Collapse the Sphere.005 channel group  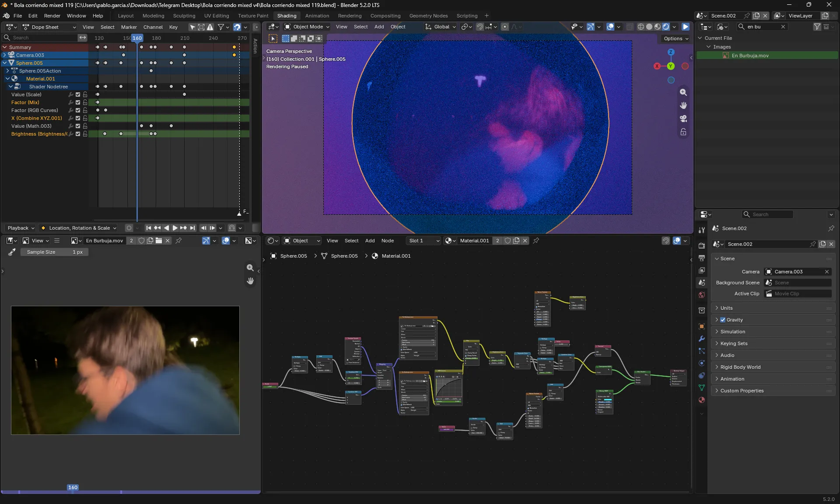coord(4,63)
